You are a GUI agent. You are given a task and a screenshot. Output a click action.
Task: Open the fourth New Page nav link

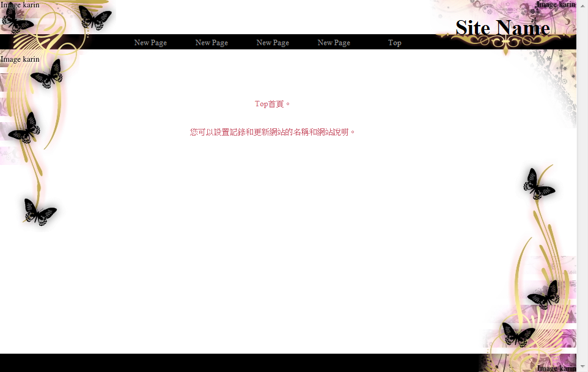point(334,43)
